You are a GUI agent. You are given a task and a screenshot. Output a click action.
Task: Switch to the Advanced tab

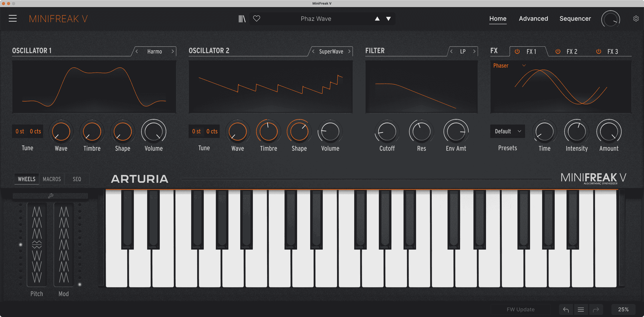coord(533,18)
